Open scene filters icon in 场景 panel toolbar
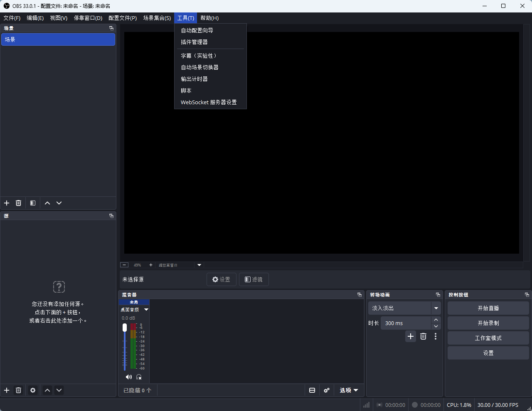 pos(33,203)
